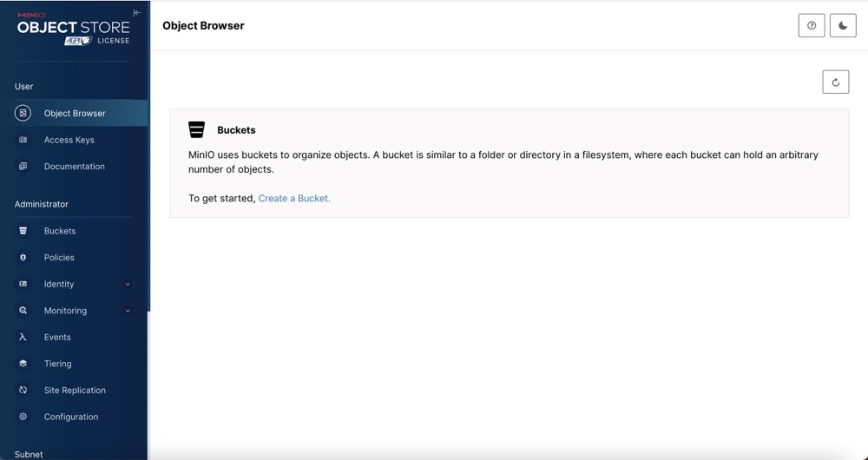Image resolution: width=868 pixels, height=460 pixels.
Task: Click the Tiering layers icon
Action: click(x=23, y=364)
